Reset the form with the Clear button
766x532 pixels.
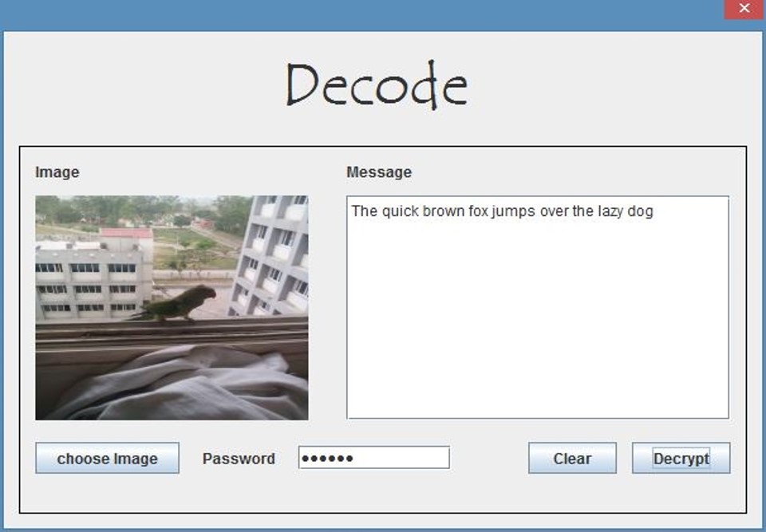point(572,458)
